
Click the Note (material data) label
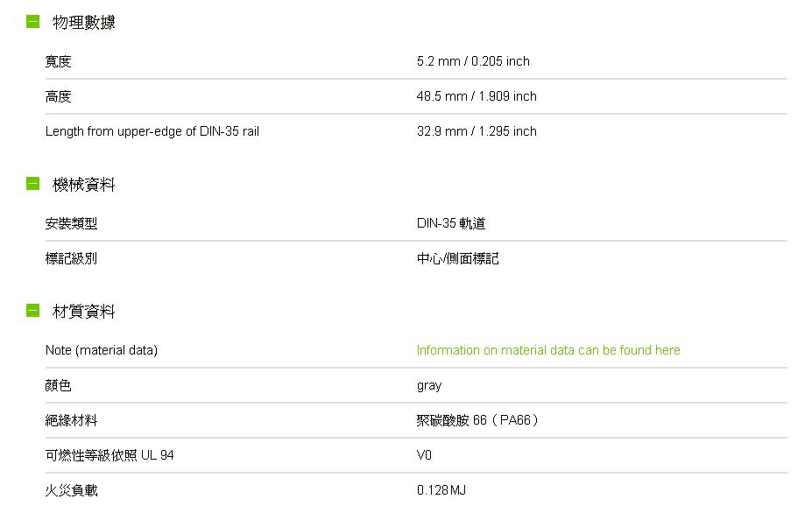pyautogui.click(x=102, y=350)
